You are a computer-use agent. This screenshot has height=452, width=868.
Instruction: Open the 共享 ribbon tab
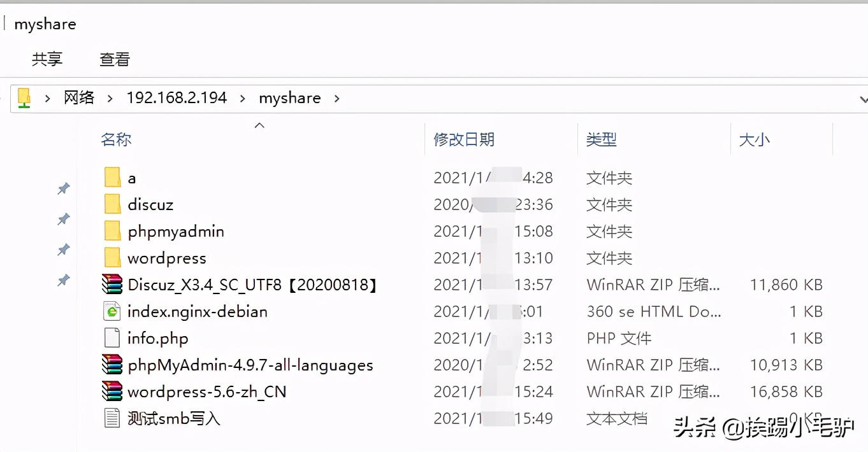point(47,59)
